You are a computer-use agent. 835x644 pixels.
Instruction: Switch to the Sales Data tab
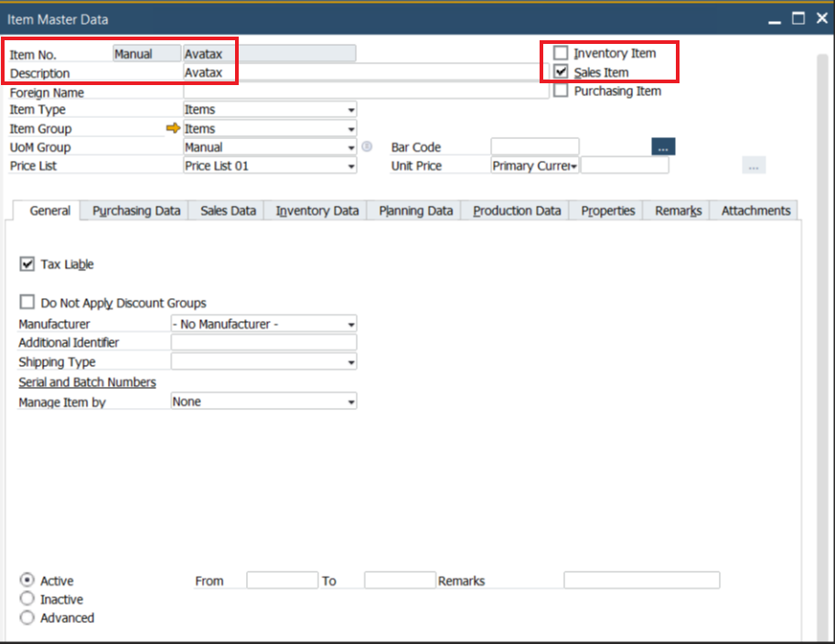point(228,211)
